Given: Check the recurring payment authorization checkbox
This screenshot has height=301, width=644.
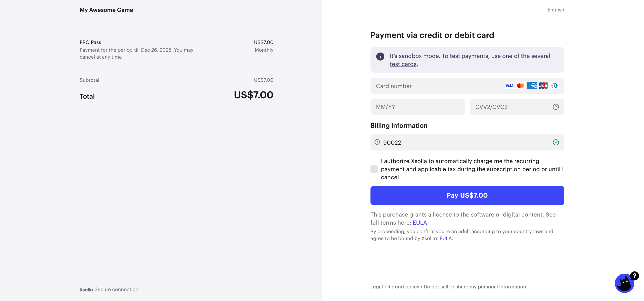Looking at the screenshot, I should tap(374, 169).
